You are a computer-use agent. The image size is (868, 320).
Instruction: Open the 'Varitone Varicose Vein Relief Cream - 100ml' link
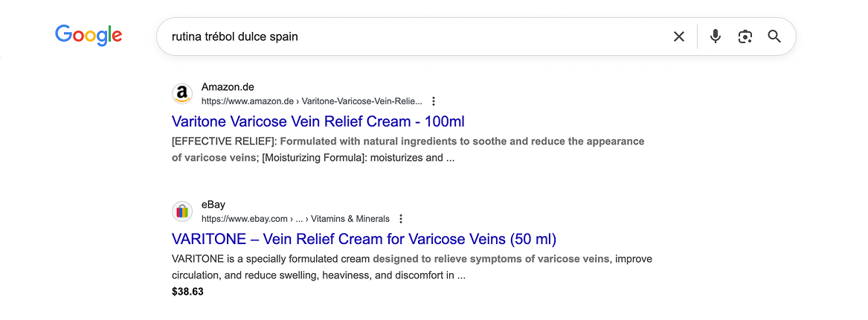coord(318,121)
